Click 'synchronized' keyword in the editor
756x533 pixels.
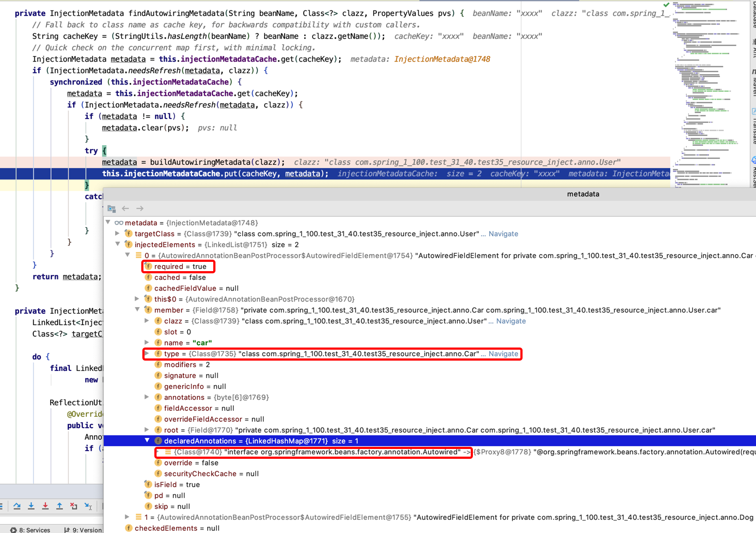pyautogui.click(x=76, y=82)
